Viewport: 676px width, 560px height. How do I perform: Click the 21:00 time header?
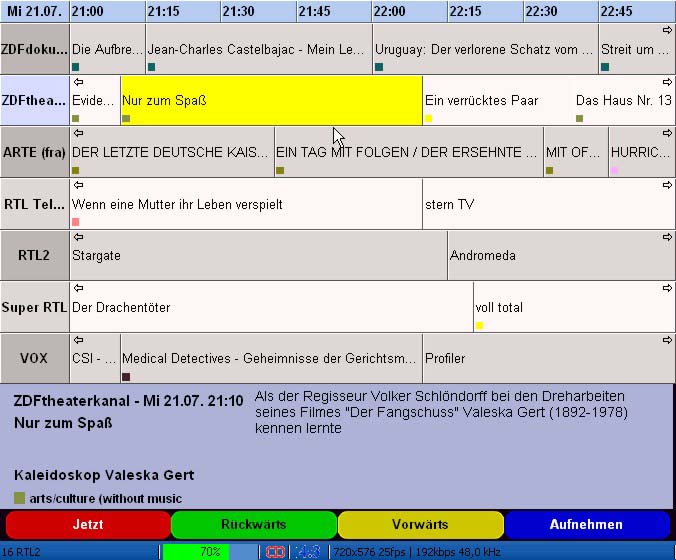pos(107,11)
